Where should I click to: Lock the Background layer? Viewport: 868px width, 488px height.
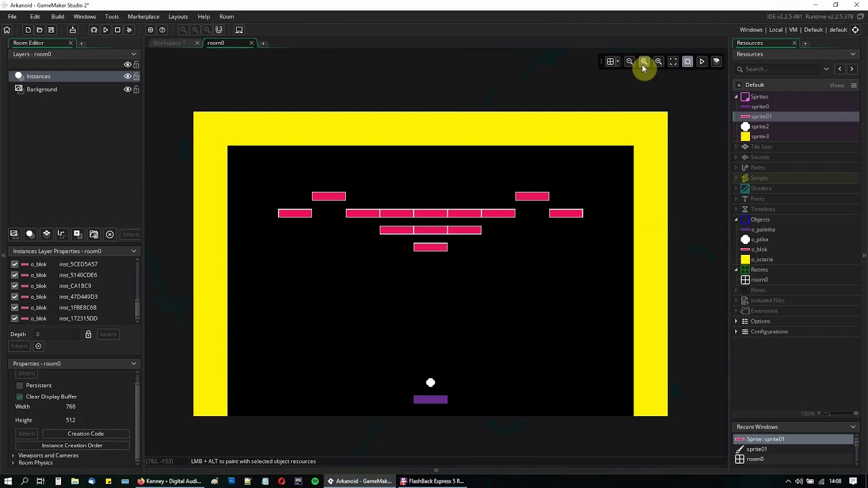pyautogui.click(x=136, y=89)
